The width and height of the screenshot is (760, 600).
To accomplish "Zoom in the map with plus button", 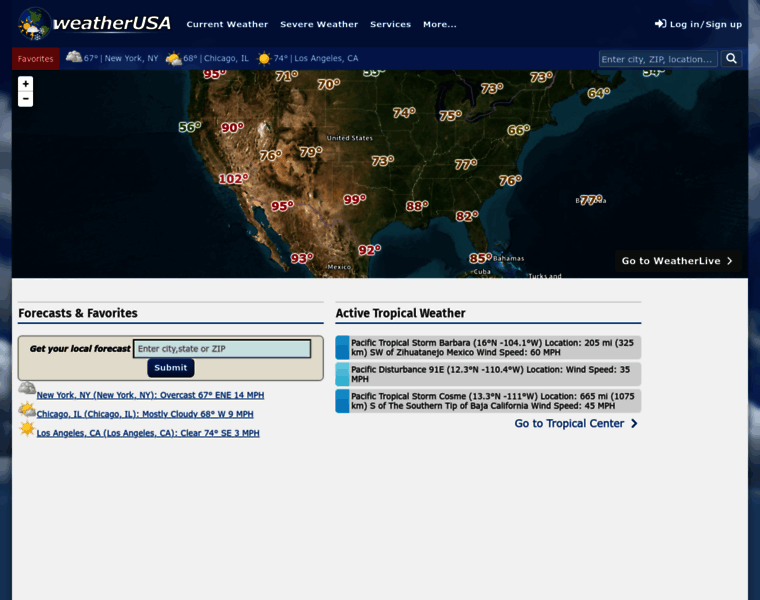I will [26, 83].
